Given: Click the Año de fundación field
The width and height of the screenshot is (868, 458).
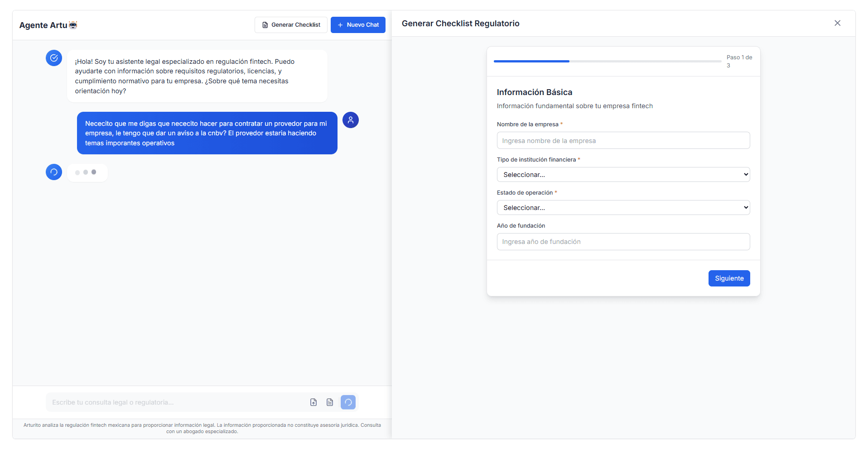Looking at the screenshot, I should pos(623,242).
